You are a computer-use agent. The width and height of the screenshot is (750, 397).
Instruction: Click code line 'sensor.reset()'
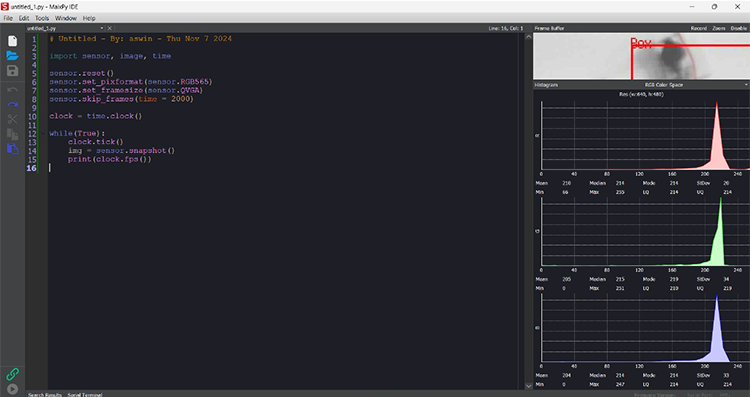82,73
